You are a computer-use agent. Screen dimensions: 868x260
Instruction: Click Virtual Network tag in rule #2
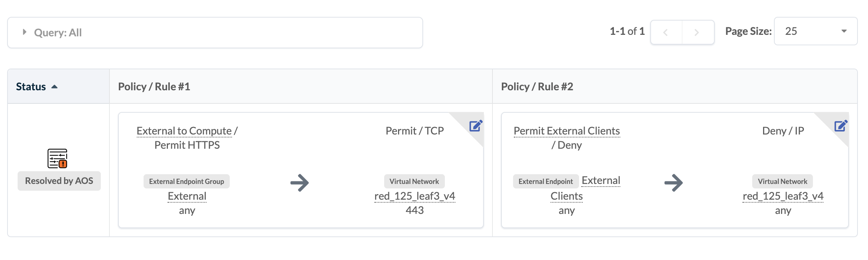(x=783, y=181)
